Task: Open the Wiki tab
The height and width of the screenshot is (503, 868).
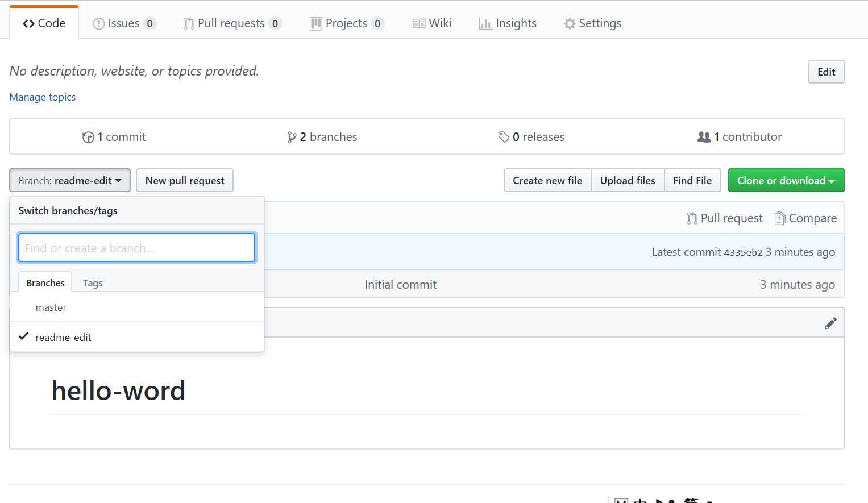Action: point(432,23)
